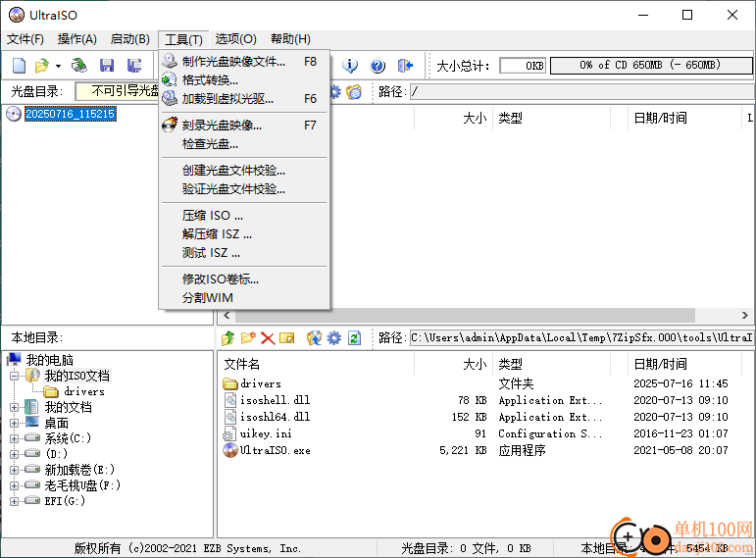Choose 创建光盘文件校验... menu entry
This screenshot has width=756, height=558.
(x=244, y=171)
